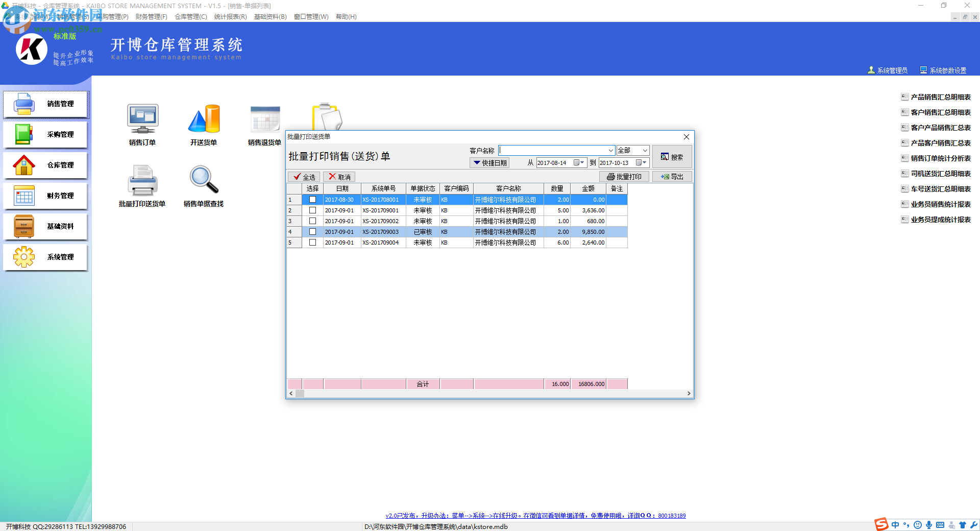Screen dimensions: 980x531
Task: Close the 批量打印送货单 dialog
Action: 687,137
